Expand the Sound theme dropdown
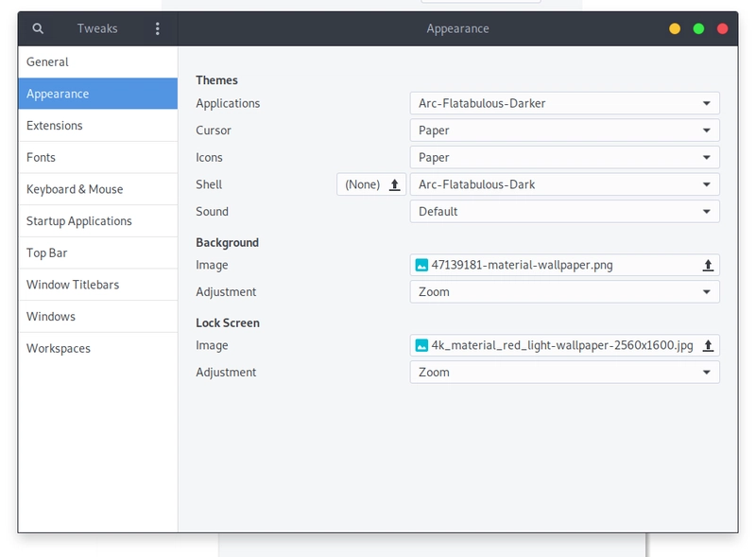Image resolution: width=756 pixels, height=557 pixels. coord(564,212)
